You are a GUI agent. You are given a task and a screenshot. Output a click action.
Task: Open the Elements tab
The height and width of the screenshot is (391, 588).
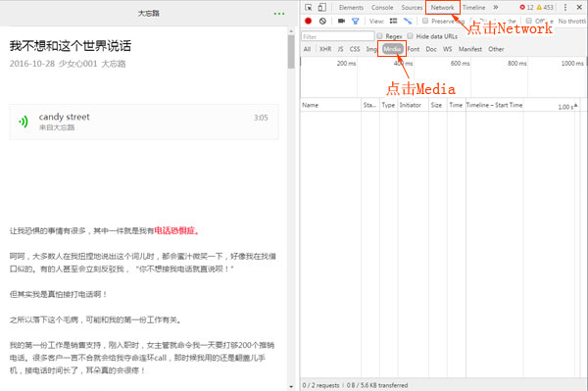[x=351, y=8]
